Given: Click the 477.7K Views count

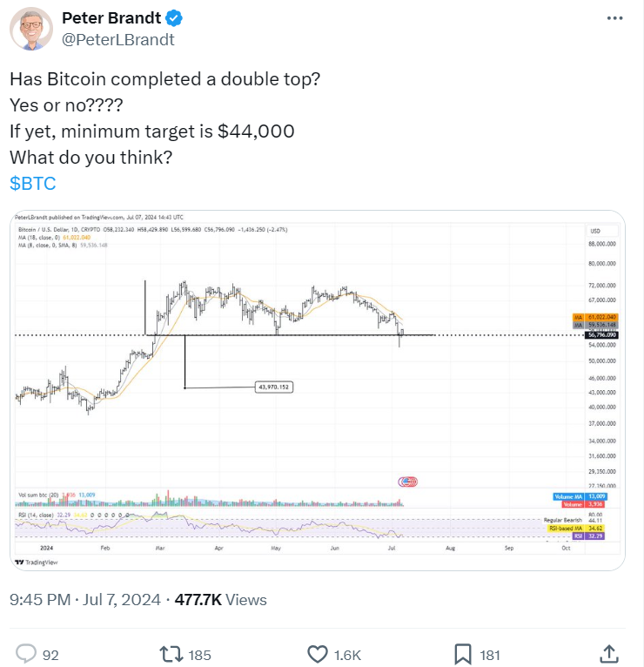Looking at the screenshot, I should pos(221,600).
